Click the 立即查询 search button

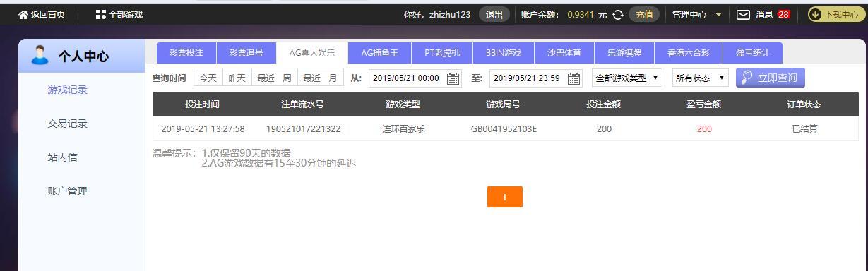[770, 78]
